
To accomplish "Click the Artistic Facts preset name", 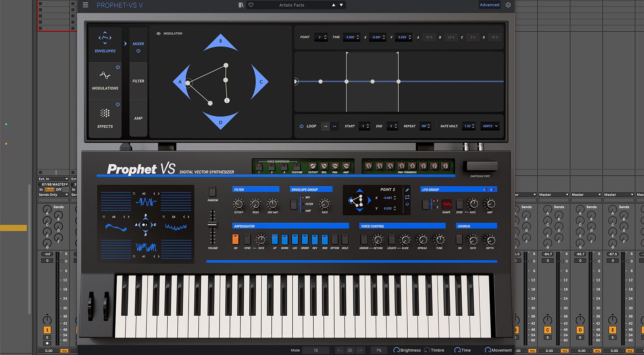I will [291, 5].
